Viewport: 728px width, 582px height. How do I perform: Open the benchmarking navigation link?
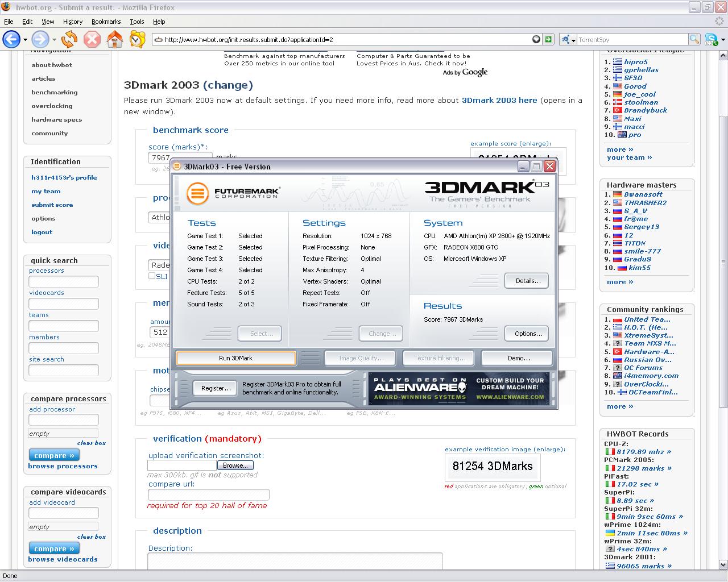click(x=55, y=92)
